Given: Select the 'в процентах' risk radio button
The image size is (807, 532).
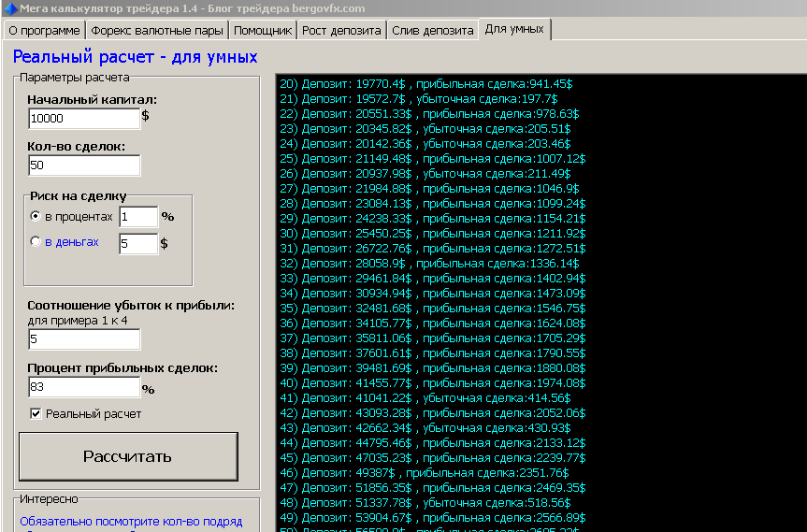Looking at the screenshot, I should [x=35, y=216].
